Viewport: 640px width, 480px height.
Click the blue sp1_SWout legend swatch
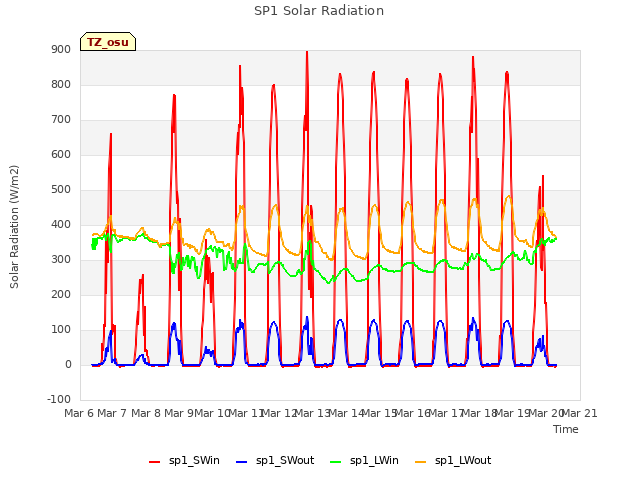coord(242,462)
